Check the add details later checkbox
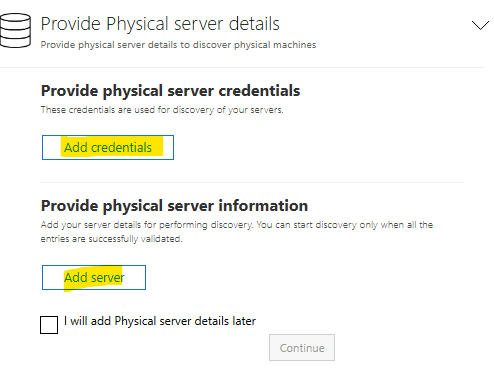494x368 pixels. click(49, 325)
